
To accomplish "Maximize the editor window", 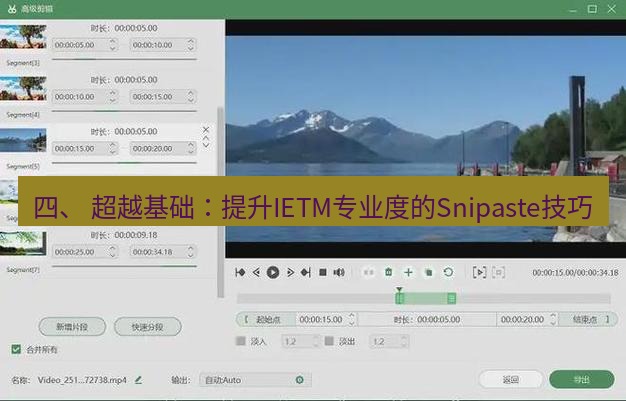I will tap(592, 9).
